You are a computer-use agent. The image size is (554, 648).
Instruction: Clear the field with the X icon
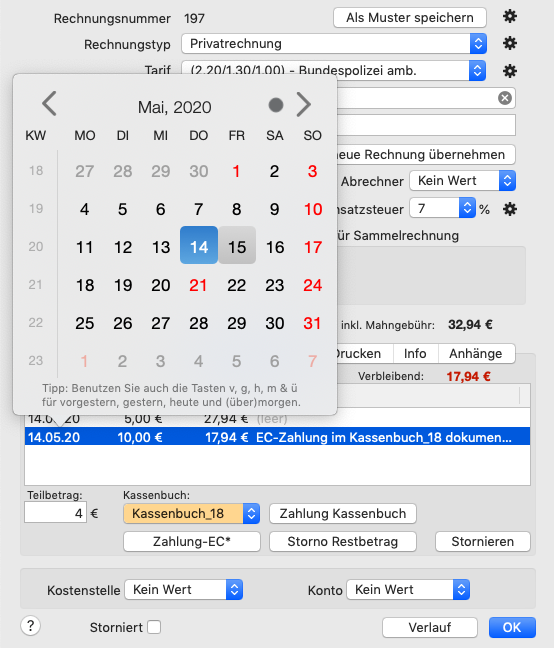[504, 98]
